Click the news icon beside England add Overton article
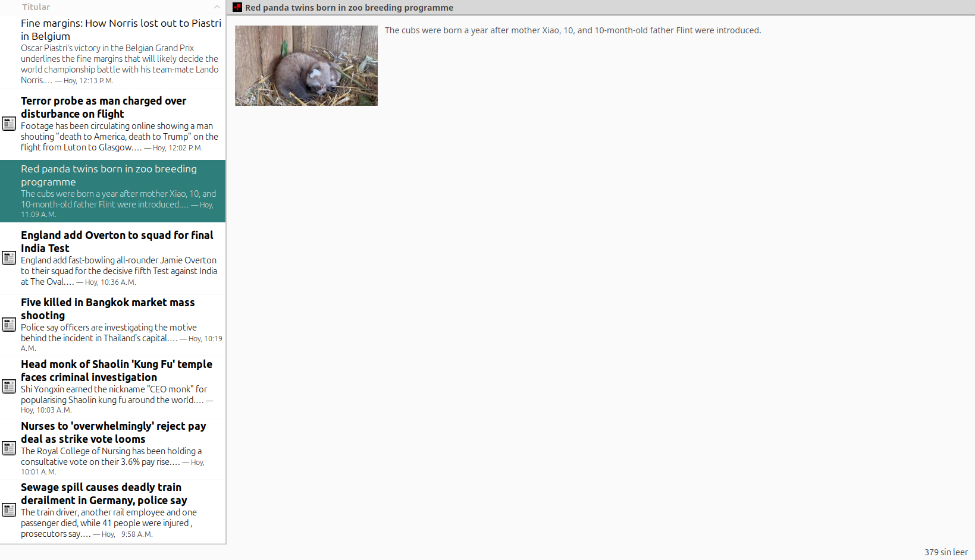This screenshot has height=560, width=975. tap(9, 258)
